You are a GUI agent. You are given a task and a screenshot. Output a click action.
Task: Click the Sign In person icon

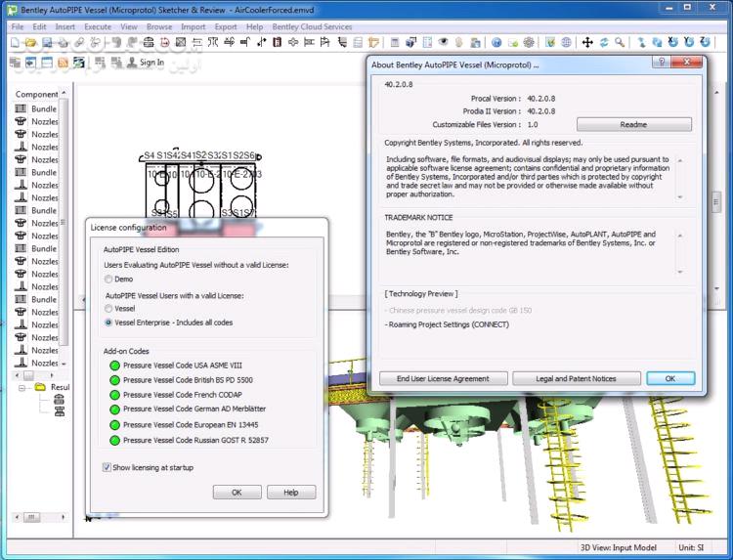point(132,63)
